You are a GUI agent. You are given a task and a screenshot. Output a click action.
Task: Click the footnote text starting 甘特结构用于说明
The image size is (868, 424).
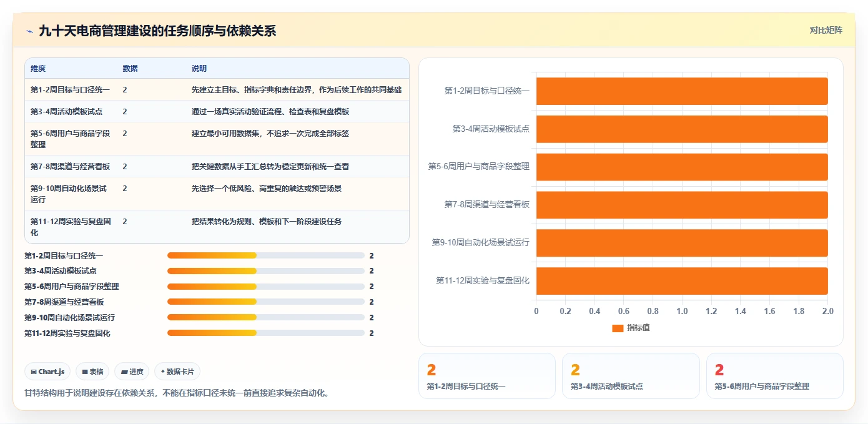pos(177,393)
